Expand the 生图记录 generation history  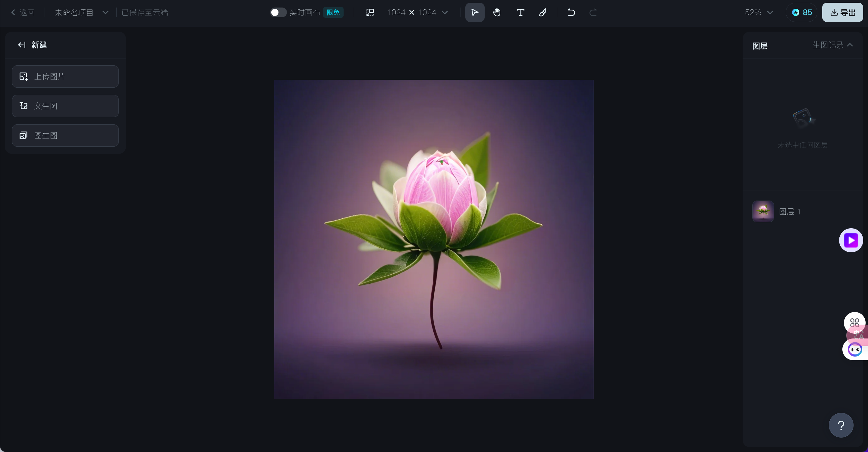[x=833, y=45]
